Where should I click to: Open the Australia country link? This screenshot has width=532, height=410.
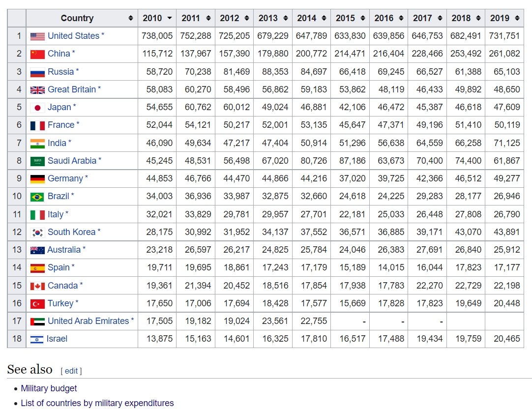pos(64,250)
